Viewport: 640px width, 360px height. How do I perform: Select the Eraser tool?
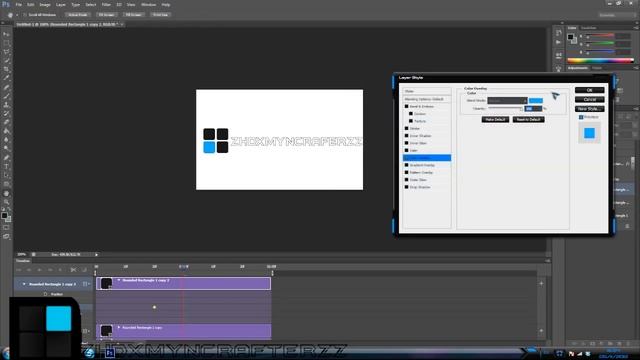[6, 122]
